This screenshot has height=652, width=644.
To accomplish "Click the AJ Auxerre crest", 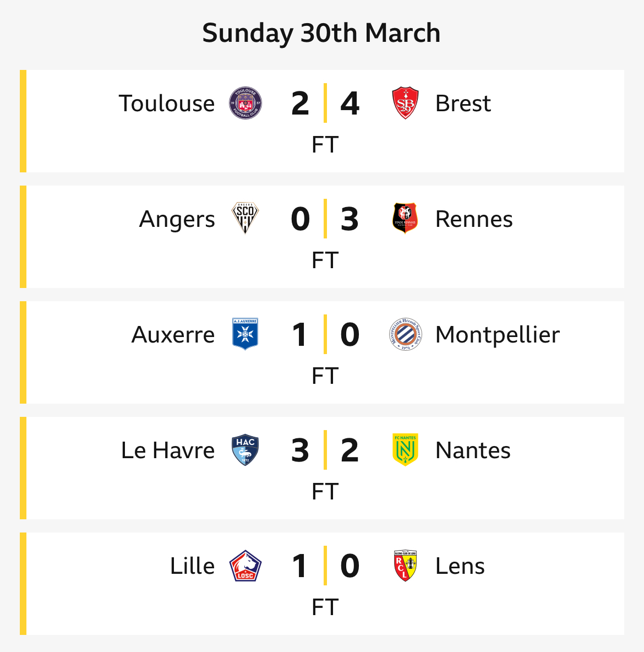I will pos(245,334).
